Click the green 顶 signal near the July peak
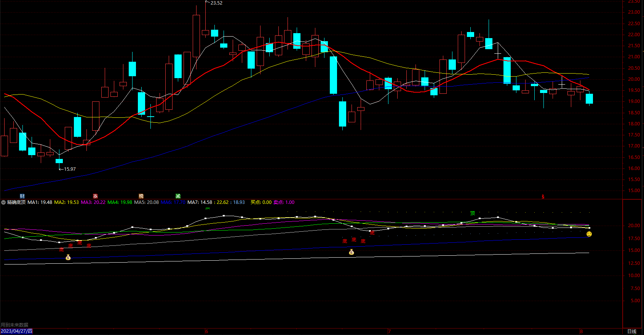This screenshot has height=335, width=644. coord(473,213)
